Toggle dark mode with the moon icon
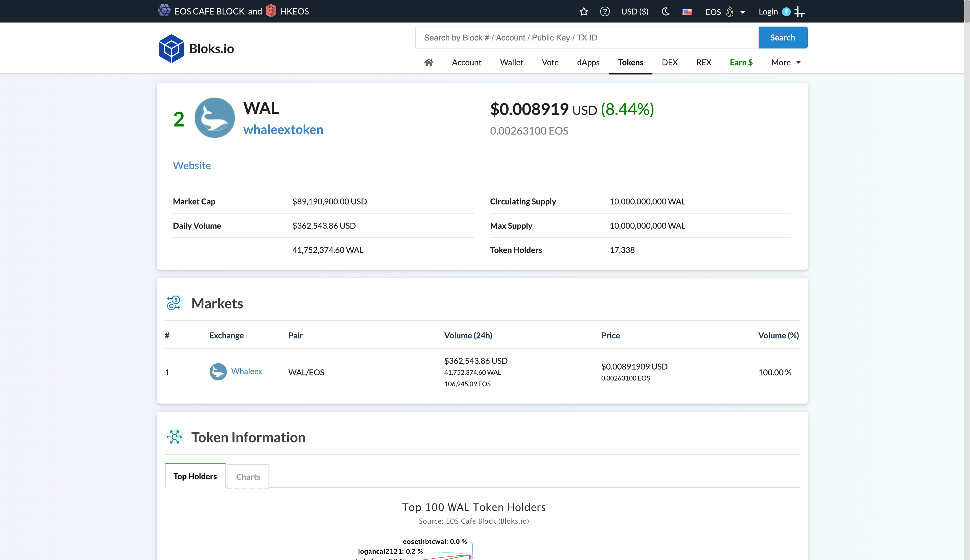Screen dimensions: 970x560 point(665,12)
